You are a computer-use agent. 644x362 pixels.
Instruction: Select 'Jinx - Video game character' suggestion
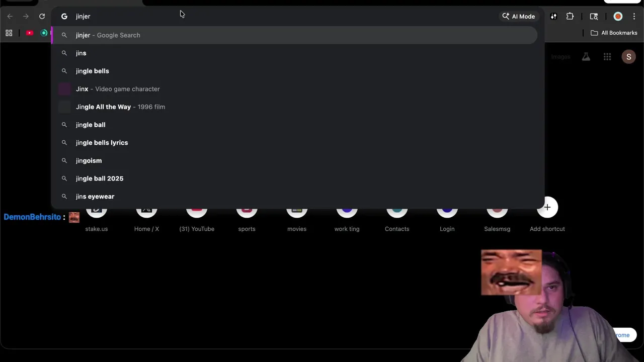click(x=294, y=89)
